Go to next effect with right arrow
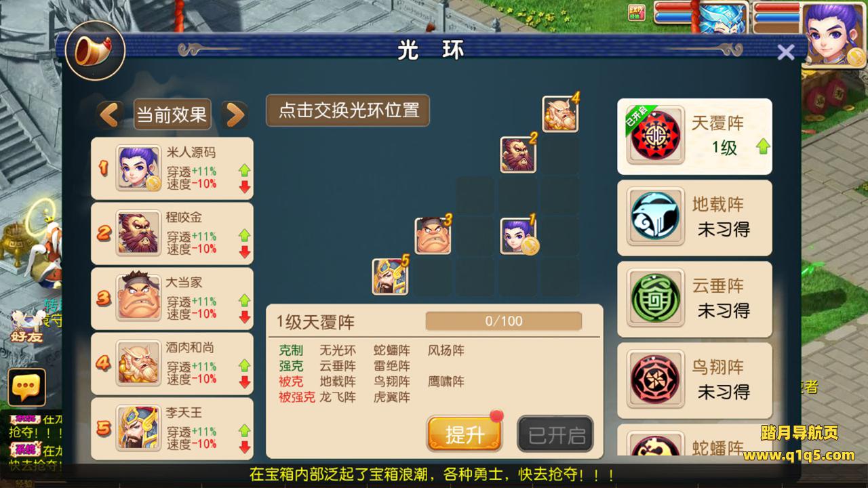 235,115
